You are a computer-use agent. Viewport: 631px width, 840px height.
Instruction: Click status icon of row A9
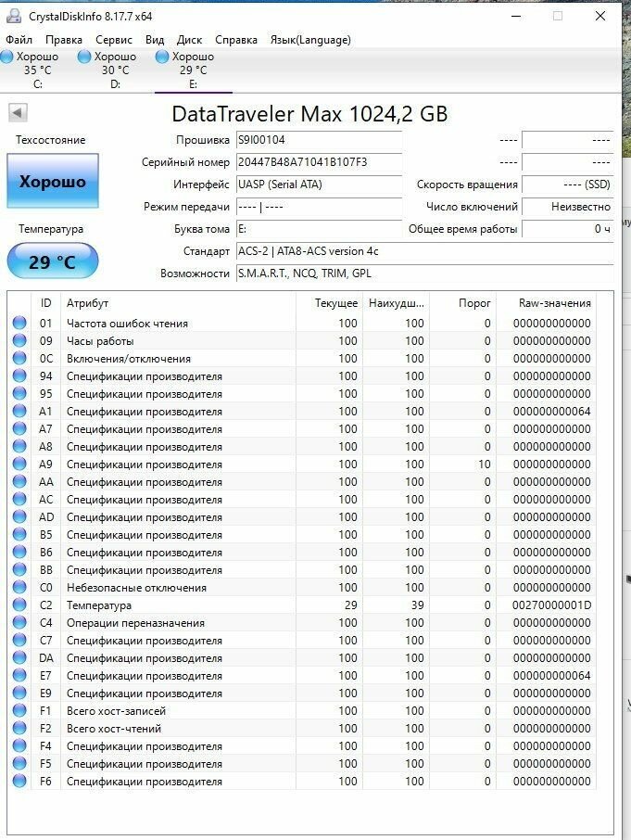tap(19, 464)
